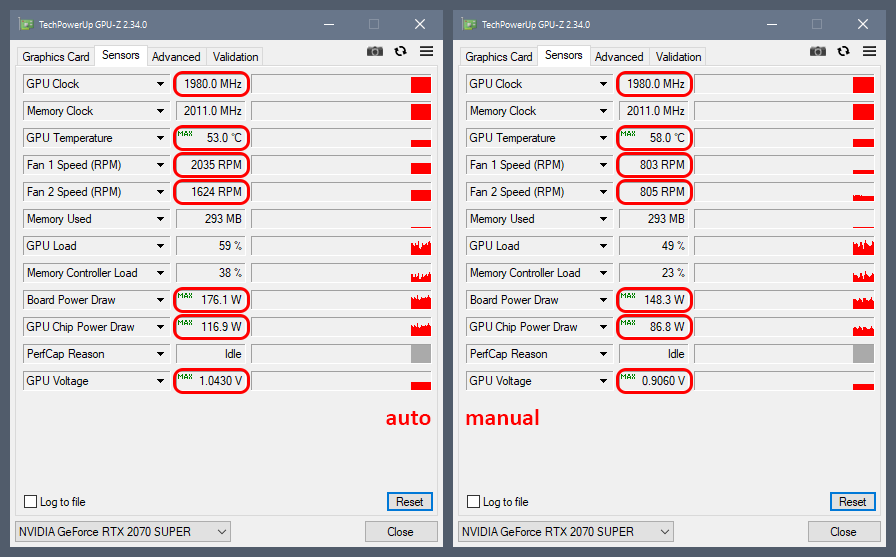Open hamburger menu in manual window
This screenshot has height=557, width=896.
click(x=869, y=51)
